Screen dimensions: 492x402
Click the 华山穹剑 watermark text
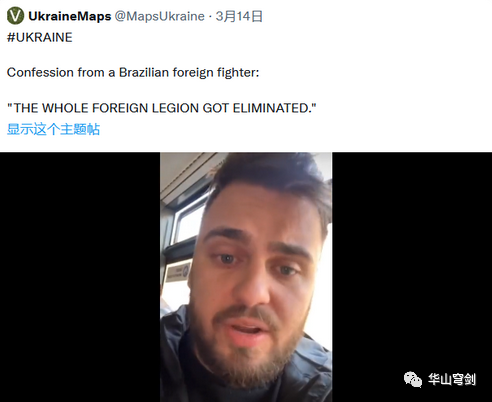[x=452, y=379]
